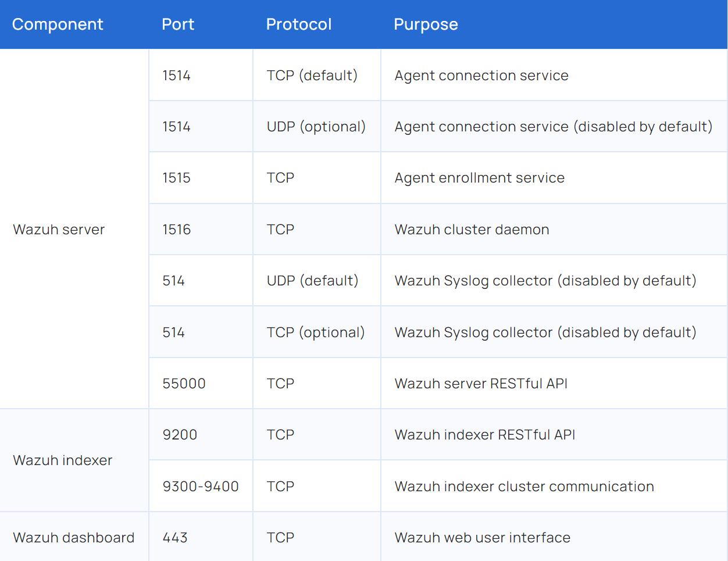Click the Wazuh cluster daemon text
Viewport: 728px width, 561px height.
pyautogui.click(x=472, y=230)
